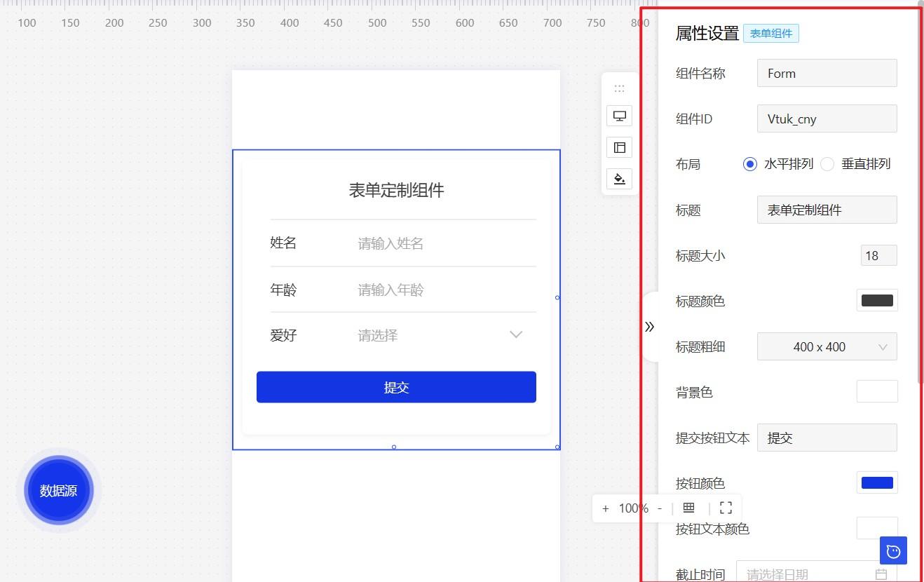Viewport: 924px width, 582px height.
Task: Select the paint bucket fill icon
Action: 619,179
